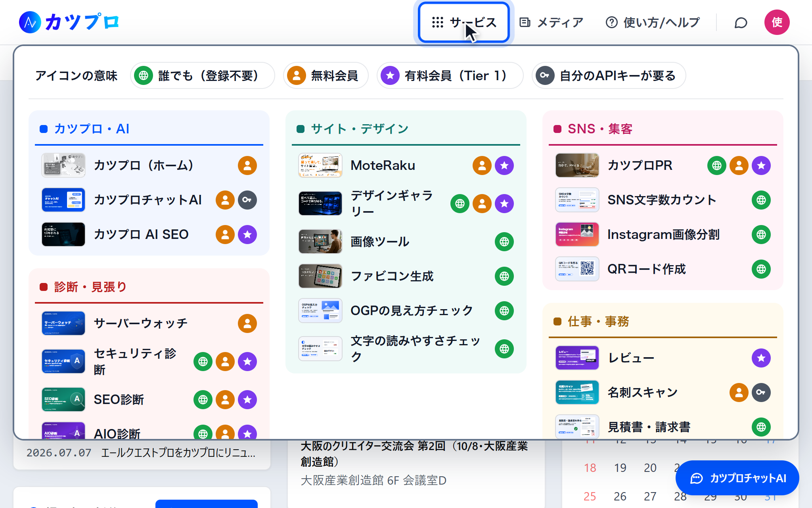Open カツプロPR service
The width and height of the screenshot is (812, 508).
point(663,165)
